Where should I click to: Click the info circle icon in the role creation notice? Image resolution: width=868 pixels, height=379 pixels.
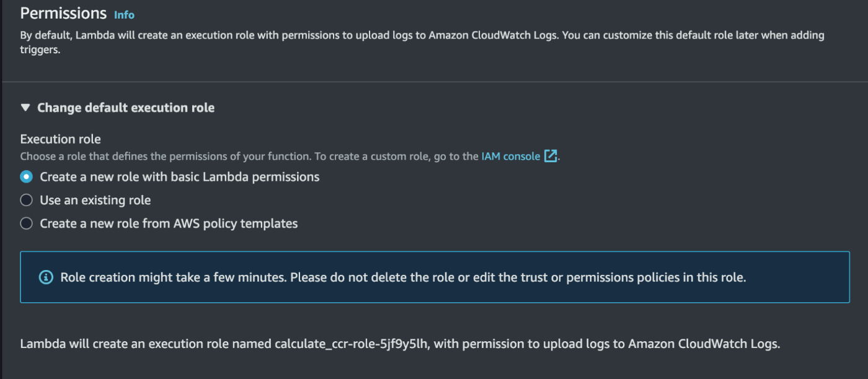coord(46,277)
